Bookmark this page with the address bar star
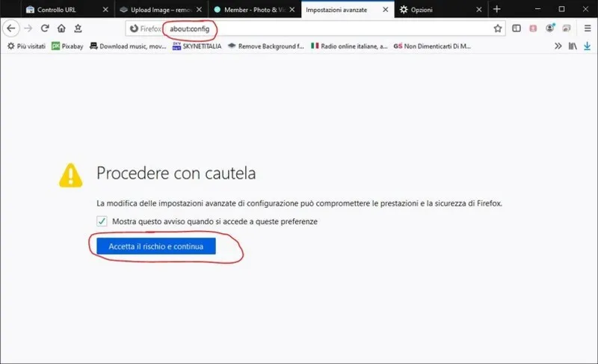This screenshot has height=364, width=598. tap(498, 28)
